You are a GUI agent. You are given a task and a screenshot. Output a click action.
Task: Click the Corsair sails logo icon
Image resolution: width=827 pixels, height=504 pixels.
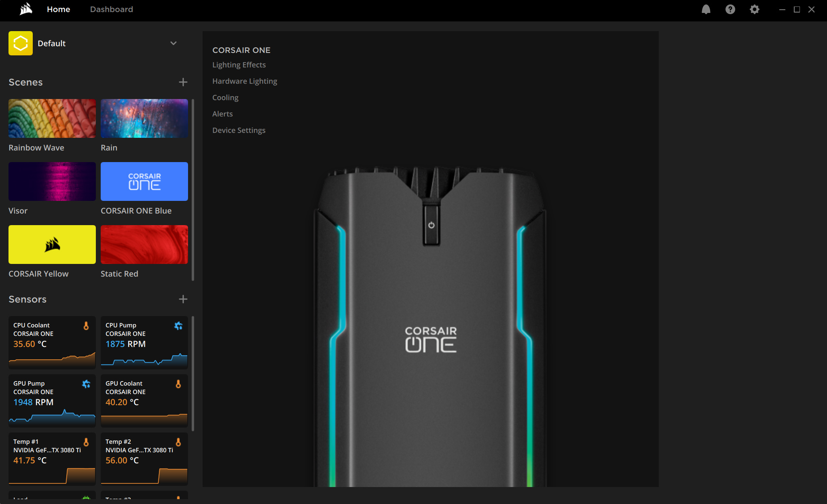(26, 9)
